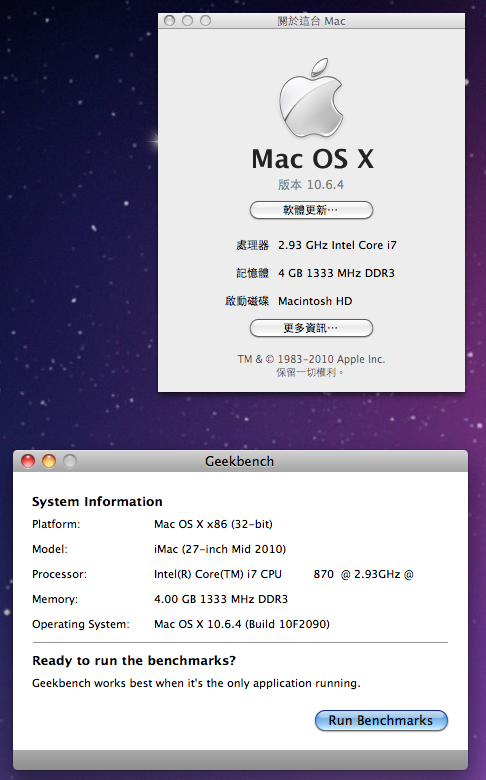Click the 關於這台 Mac title text
Screen dimensions: 486x780
pyautogui.click(x=311, y=21)
